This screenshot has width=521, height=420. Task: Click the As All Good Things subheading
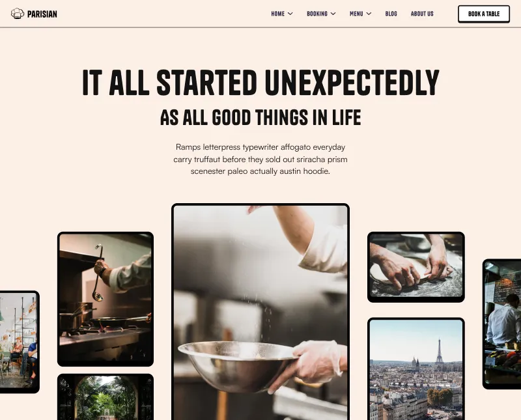pyautogui.click(x=260, y=117)
